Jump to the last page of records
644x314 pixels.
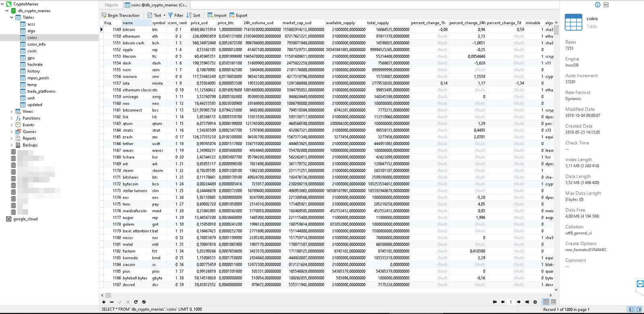click(x=527, y=302)
